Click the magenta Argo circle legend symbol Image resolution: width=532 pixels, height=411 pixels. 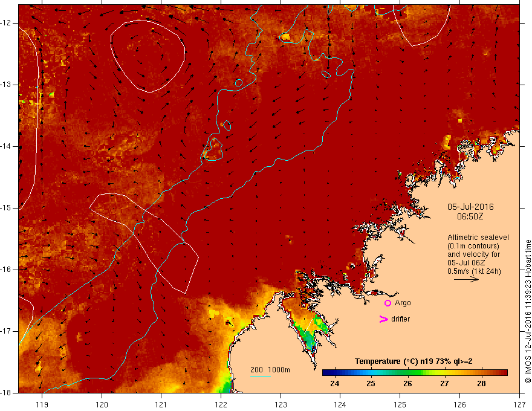(388, 303)
